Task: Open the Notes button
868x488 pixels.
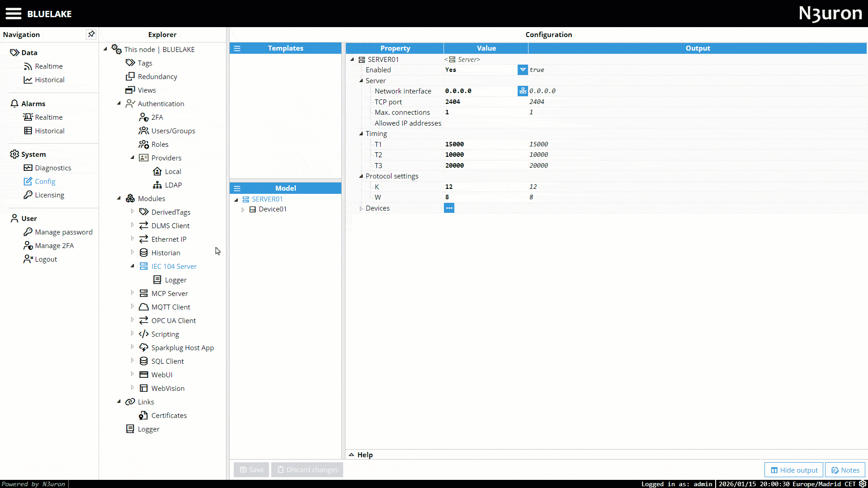Action: pyautogui.click(x=845, y=470)
